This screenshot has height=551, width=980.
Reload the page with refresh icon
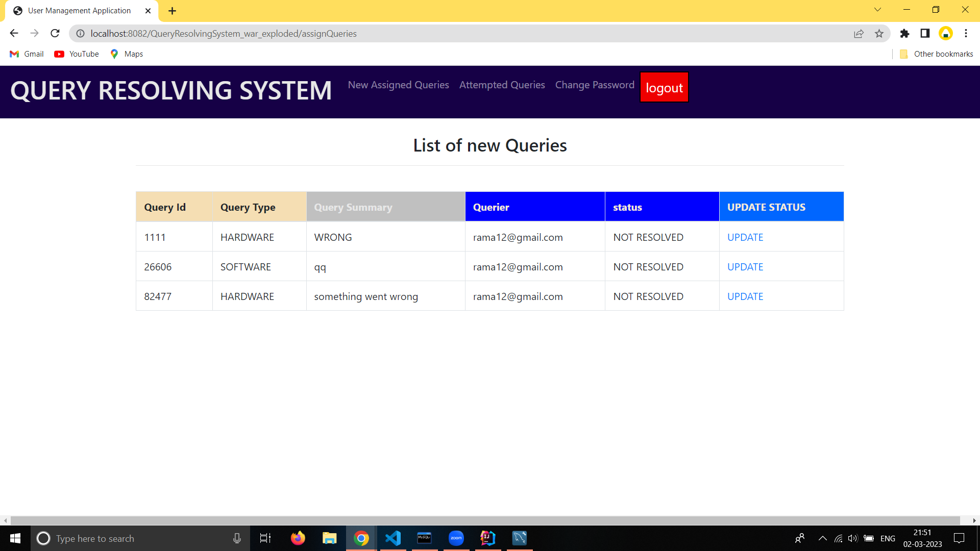point(55,34)
